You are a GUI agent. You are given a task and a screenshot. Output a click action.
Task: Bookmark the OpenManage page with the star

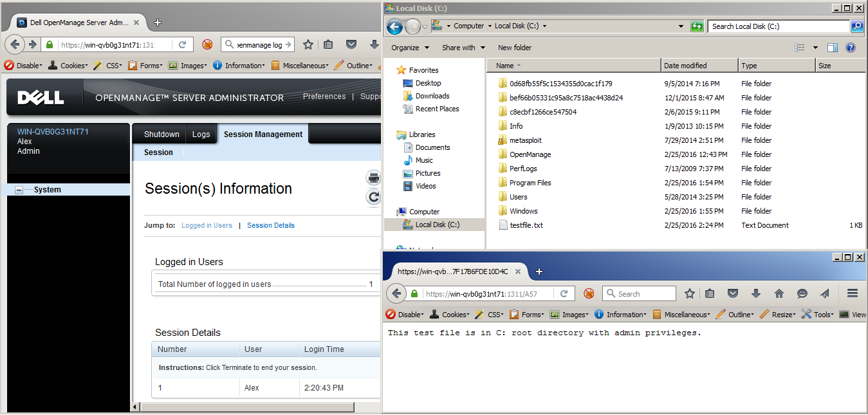pyautogui.click(x=308, y=45)
